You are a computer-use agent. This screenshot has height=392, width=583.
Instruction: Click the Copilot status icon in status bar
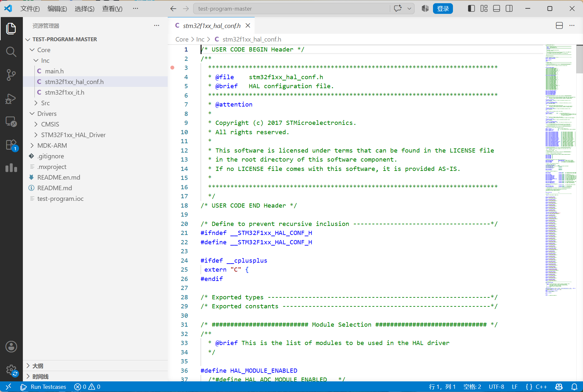click(x=559, y=387)
